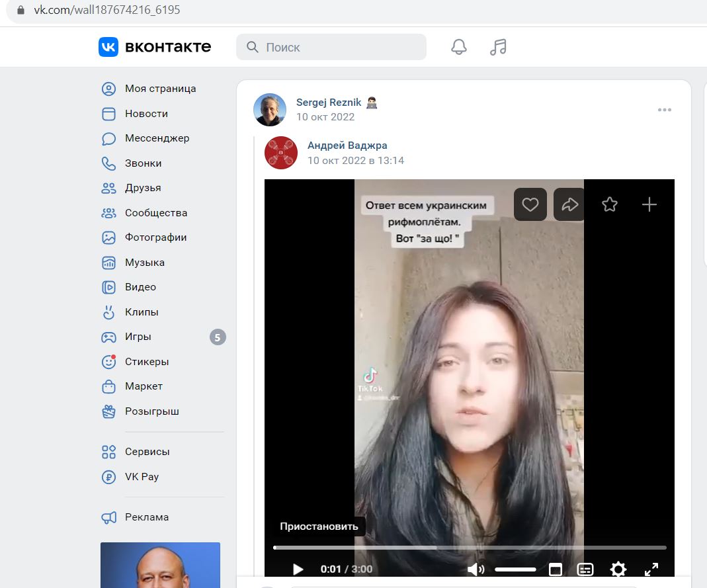Focus the Поиск search field
Image resolution: width=707 pixels, height=588 pixels.
point(331,47)
